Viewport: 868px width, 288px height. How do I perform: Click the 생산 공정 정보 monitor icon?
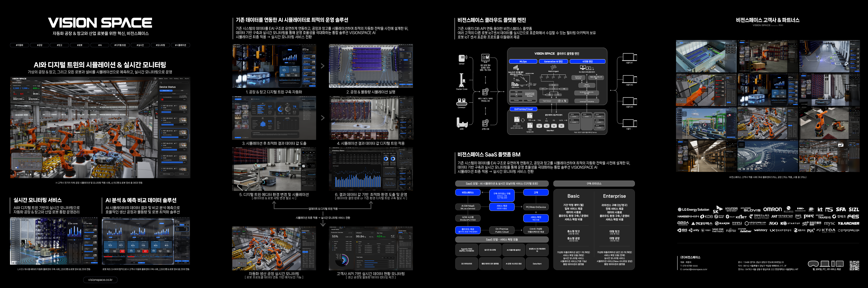pos(485,58)
